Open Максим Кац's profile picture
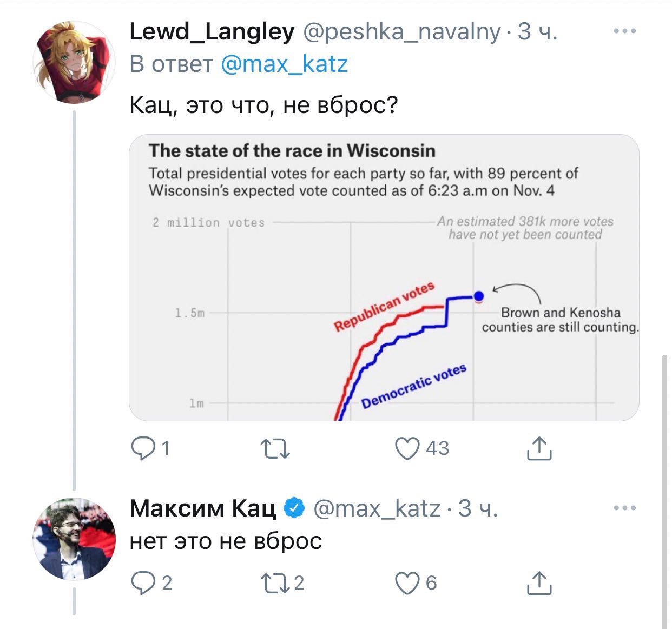This screenshot has height=629, width=672. coord(74,539)
